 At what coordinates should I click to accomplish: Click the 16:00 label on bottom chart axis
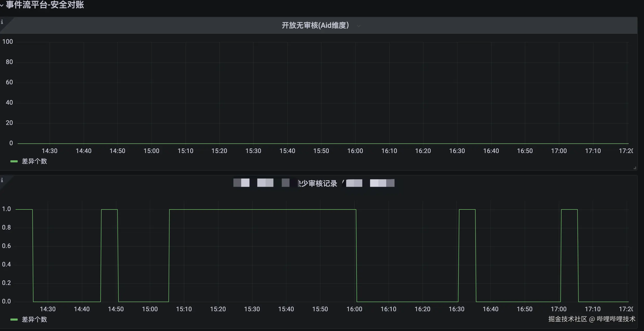coord(354,309)
